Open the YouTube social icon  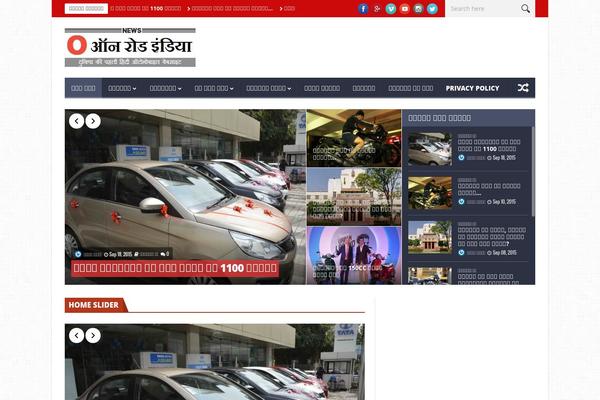[404, 8]
